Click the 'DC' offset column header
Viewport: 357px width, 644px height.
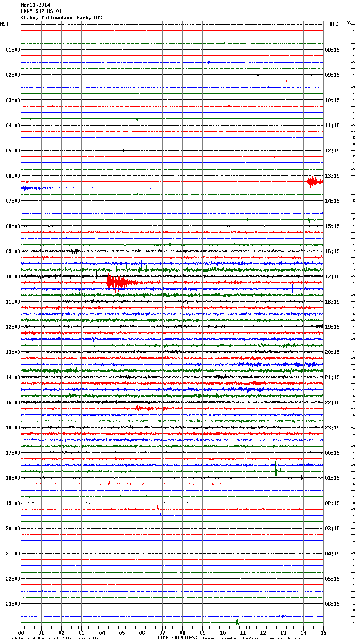click(349, 22)
